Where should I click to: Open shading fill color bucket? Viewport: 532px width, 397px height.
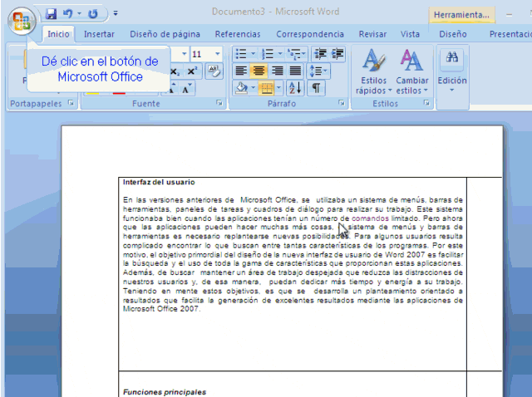(241, 88)
